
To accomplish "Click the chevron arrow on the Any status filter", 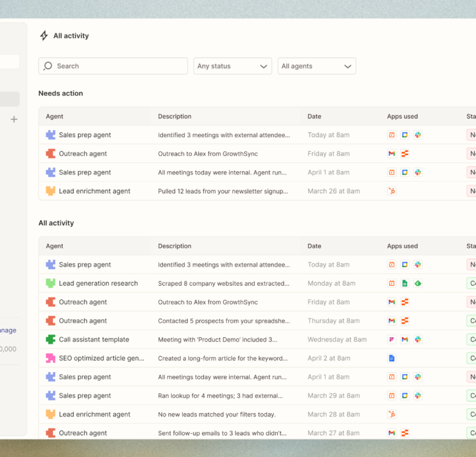I will pyautogui.click(x=264, y=66).
